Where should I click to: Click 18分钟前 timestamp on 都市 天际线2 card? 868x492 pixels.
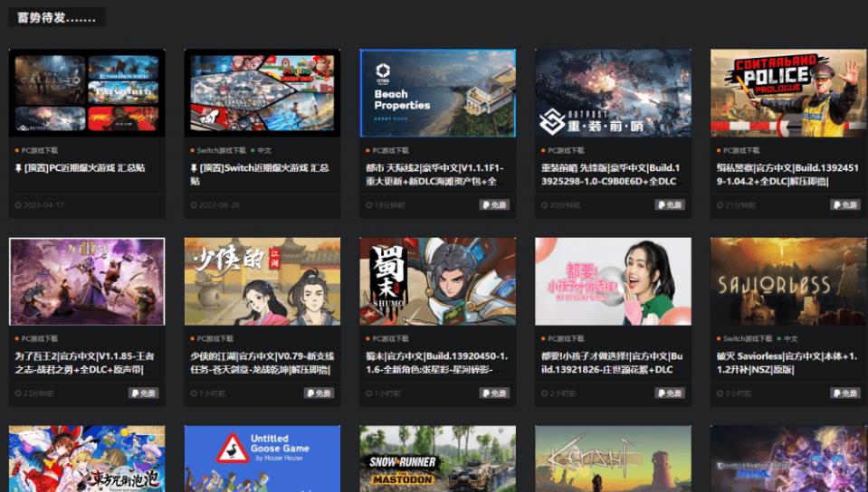pos(386,204)
